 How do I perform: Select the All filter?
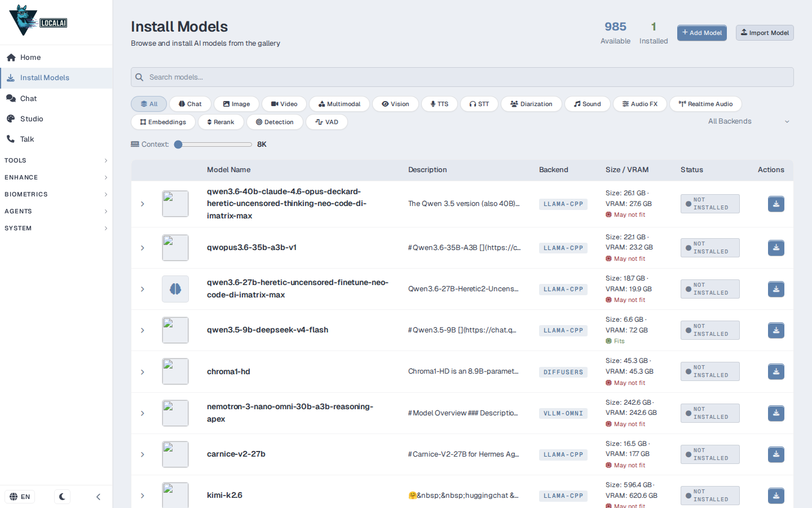click(149, 104)
